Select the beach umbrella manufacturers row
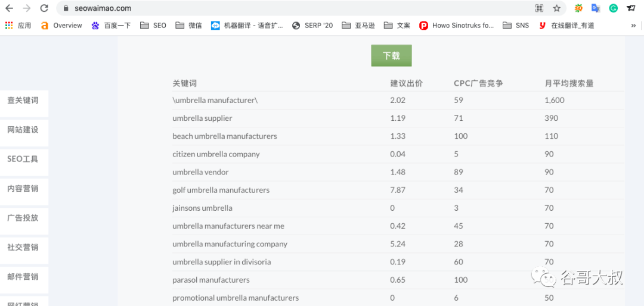Viewport: 644px width, 306px height. pos(225,136)
